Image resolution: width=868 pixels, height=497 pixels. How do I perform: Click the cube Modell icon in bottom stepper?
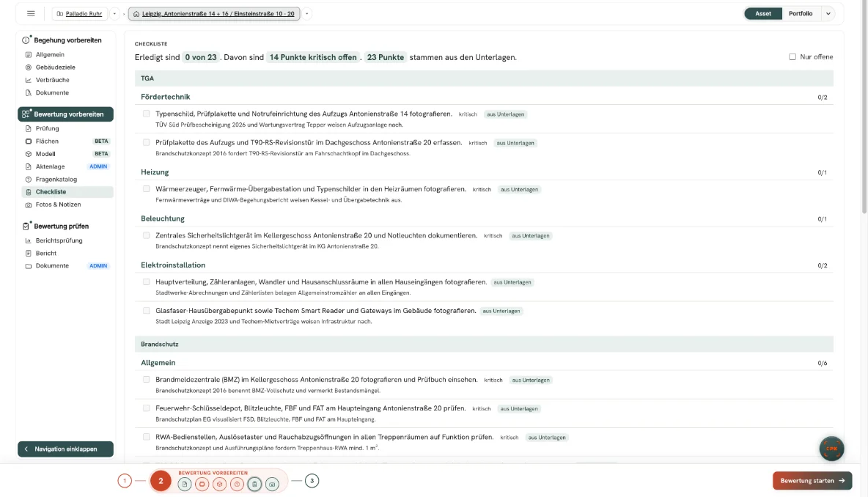point(220,485)
